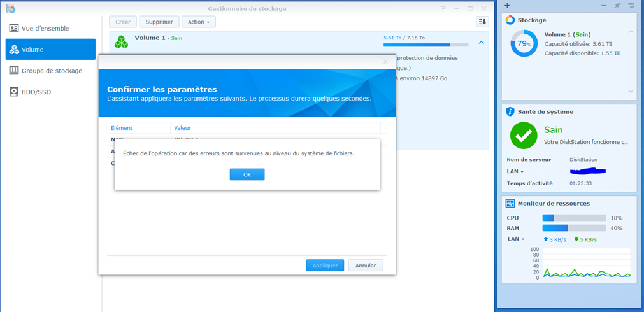Open Groupe de stockage section
This screenshot has width=644, height=312.
[50, 71]
